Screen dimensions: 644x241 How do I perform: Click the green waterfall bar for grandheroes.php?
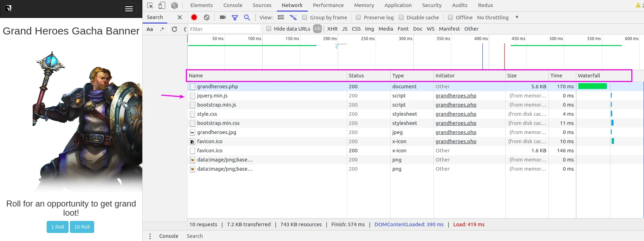(x=592, y=86)
